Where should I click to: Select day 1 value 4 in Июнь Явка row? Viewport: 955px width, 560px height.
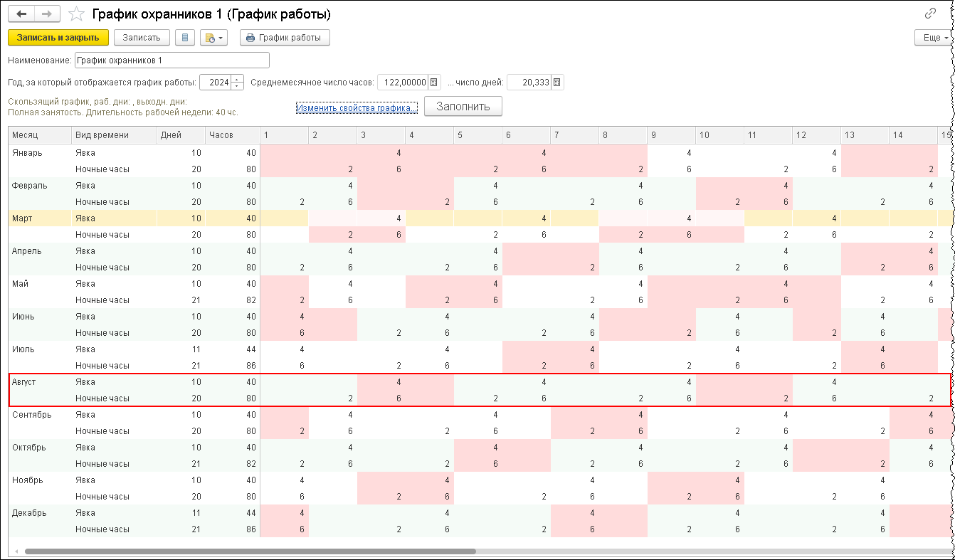[x=284, y=316]
